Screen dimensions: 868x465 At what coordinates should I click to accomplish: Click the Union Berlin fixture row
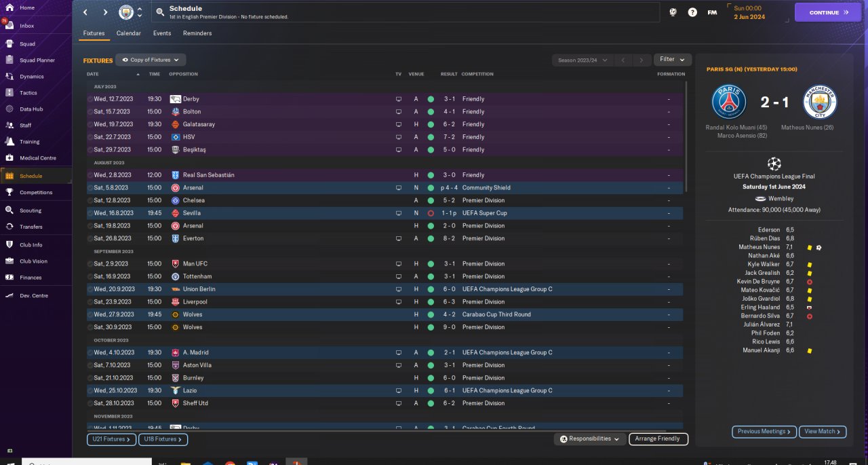pyautogui.click(x=385, y=289)
